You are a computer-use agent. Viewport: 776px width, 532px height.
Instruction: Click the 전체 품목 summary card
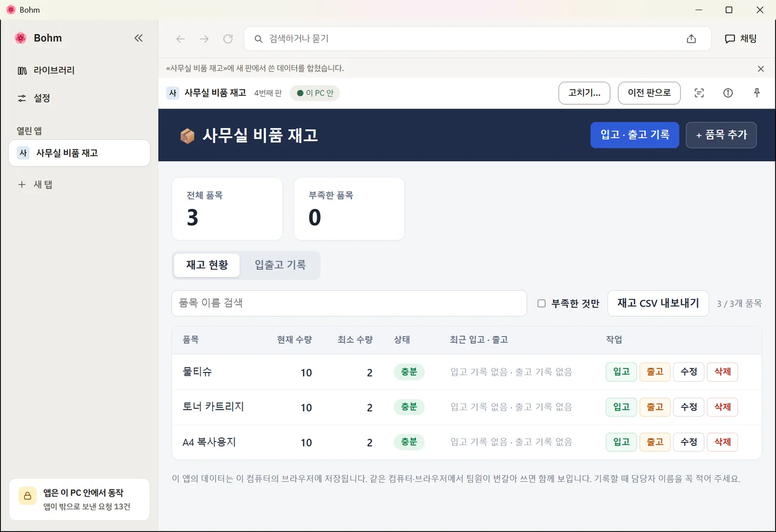[227, 208]
